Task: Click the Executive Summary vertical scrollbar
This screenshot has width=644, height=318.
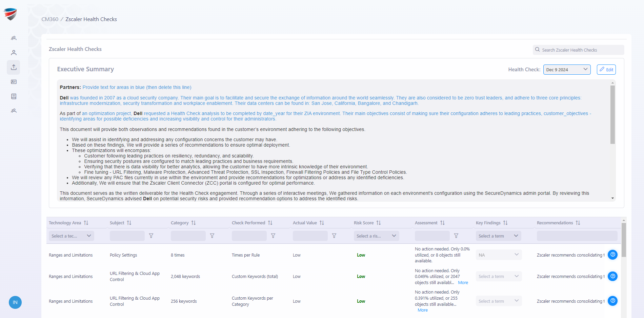Action: click(x=612, y=115)
